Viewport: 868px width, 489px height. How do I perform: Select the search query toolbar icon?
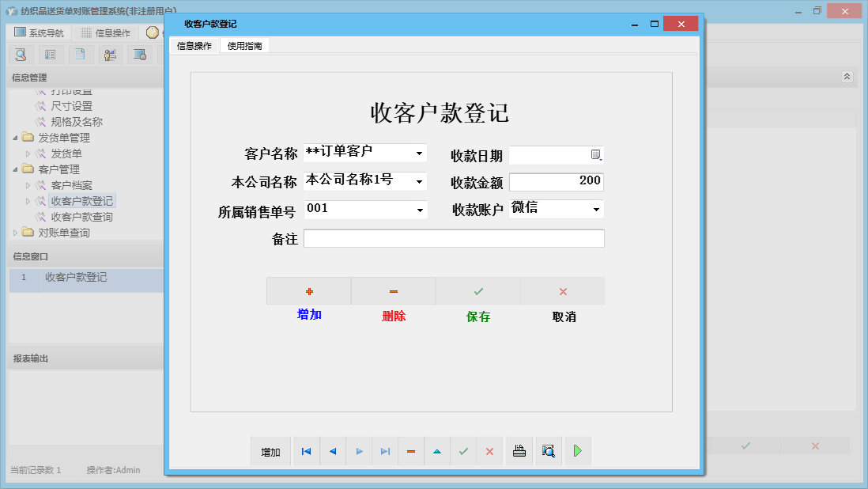tap(21, 55)
